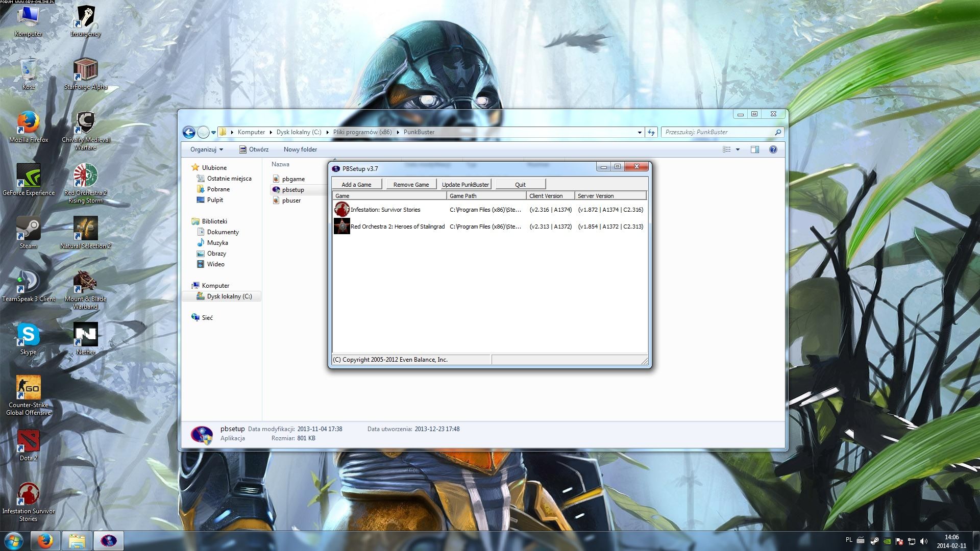980x551 pixels.
Task: Open Steam desktop shortcut icon
Action: 28,229
